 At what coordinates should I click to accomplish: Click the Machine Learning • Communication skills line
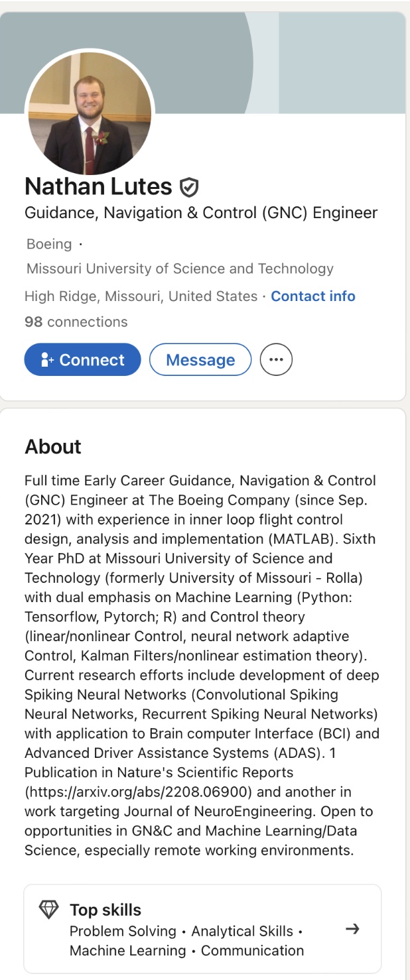click(186, 950)
